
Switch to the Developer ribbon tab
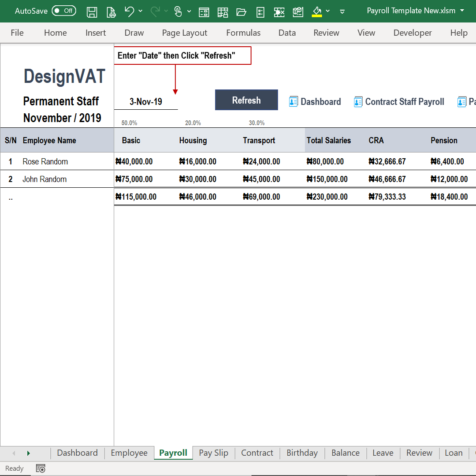pyautogui.click(x=413, y=33)
